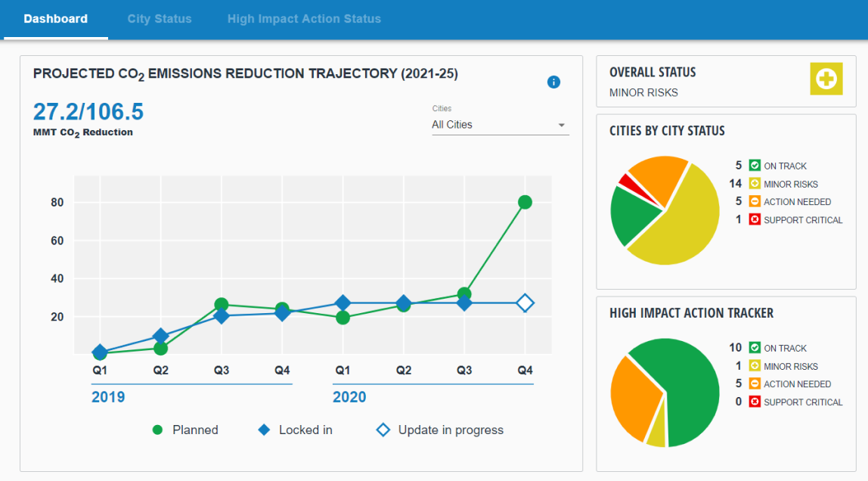The image size is (868, 481).
Task: Click the dropdown arrow next to All Cities
Action: [562, 125]
